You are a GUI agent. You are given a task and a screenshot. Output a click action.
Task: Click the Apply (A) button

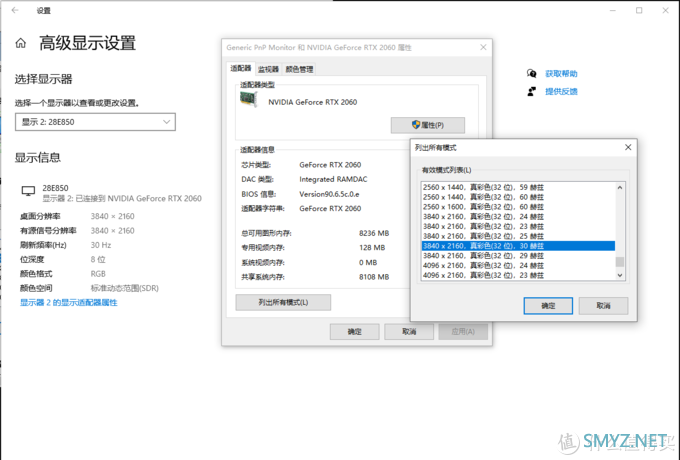pyautogui.click(x=463, y=332)
